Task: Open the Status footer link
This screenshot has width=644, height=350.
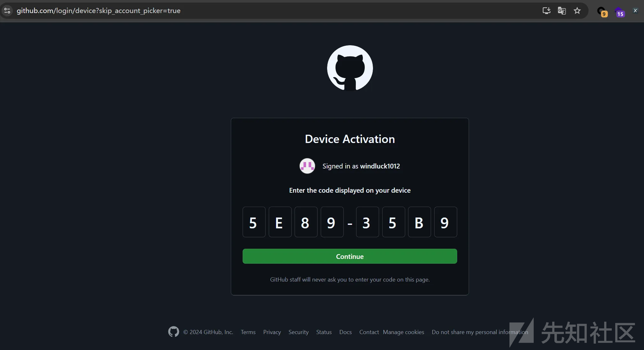Action: tap(324, 332)
